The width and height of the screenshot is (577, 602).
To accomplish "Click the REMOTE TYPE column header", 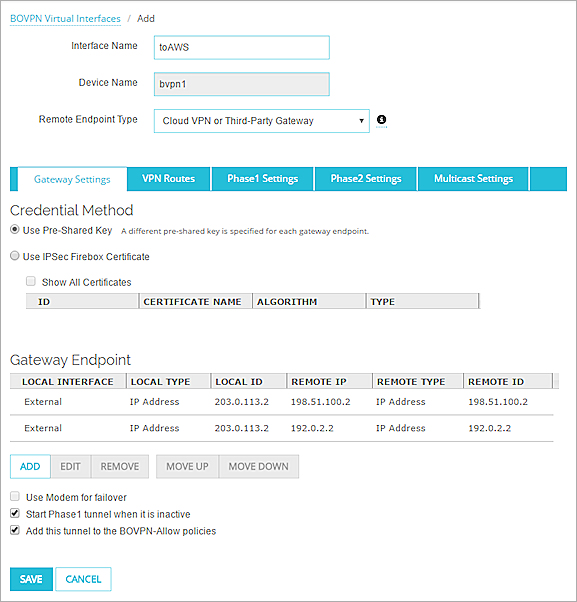I will click(418, 382).
